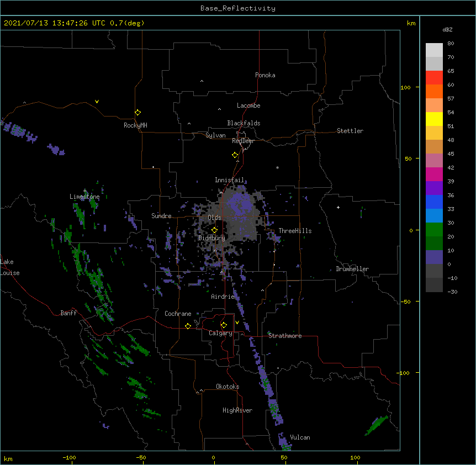Click the Lacombe city label
The width and height of the screenshot is (476, 465).
(x=248, y=105)
